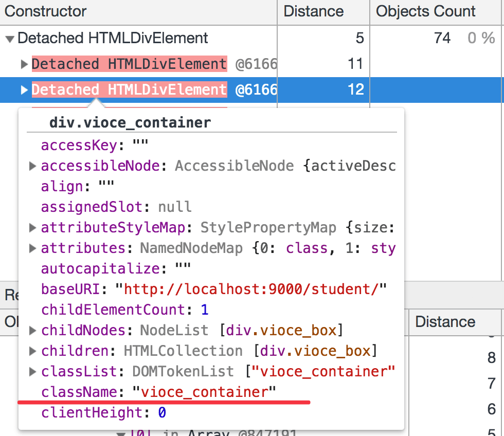This screenshot has height=436, width=504.
Task: Expand the attributes NamedNodeMap property
Action: pos(32,248)
